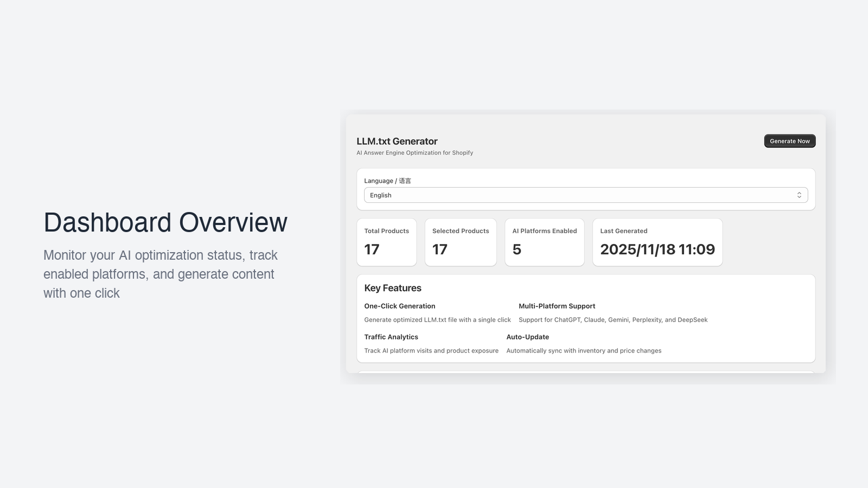
Task: Click the Language / 语言 label
Action: (387, 181)
